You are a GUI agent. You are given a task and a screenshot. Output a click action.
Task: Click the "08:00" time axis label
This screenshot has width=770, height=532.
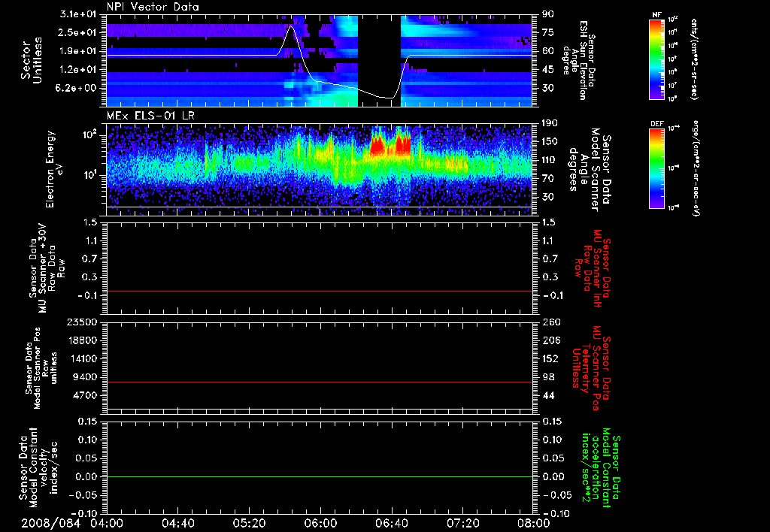533,523
